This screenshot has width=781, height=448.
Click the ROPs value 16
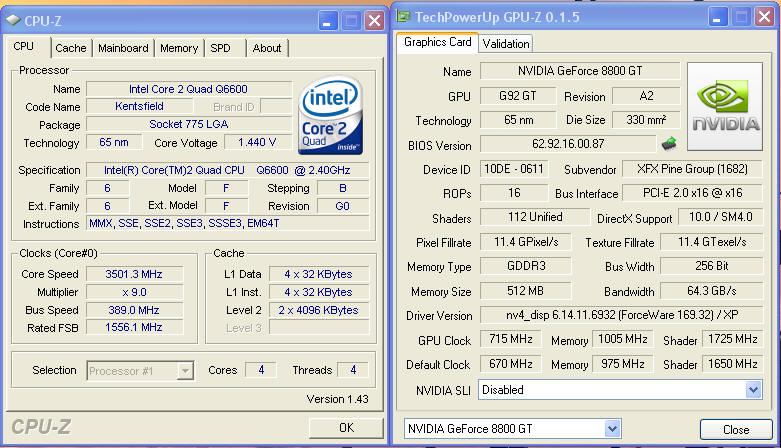(514, 193)
